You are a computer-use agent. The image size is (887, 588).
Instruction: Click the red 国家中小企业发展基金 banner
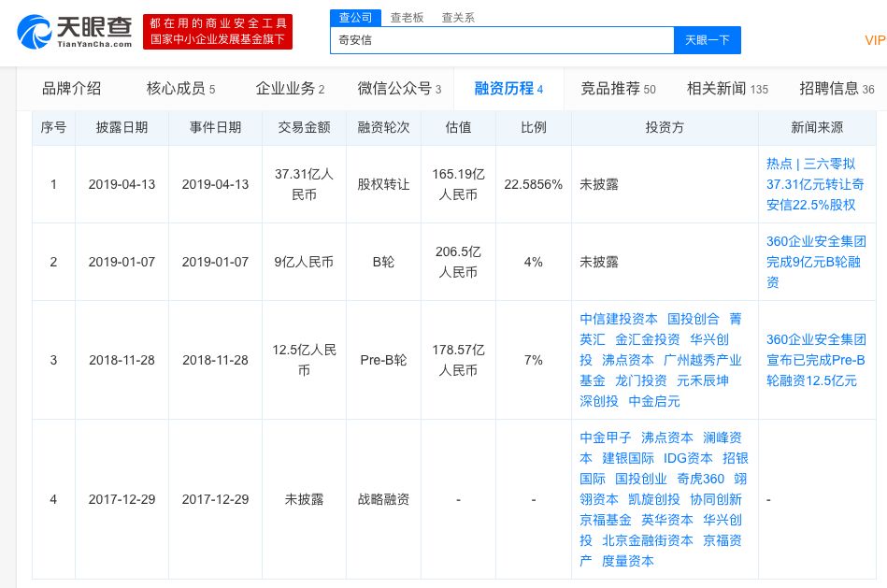pos(217,32)
